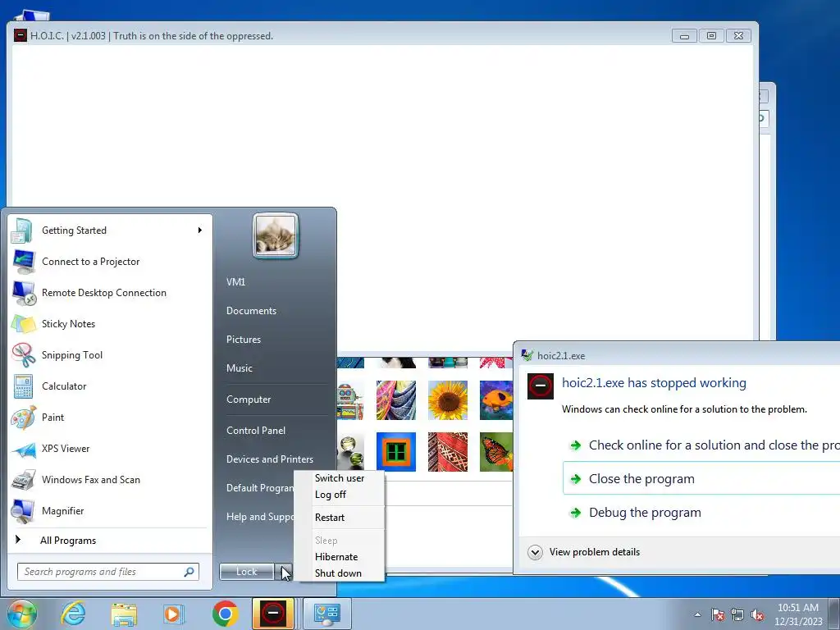The width and height of the screenshot is (840, 630).
Task: Open Getting Started from Start menu
Action: pos(110,231)
